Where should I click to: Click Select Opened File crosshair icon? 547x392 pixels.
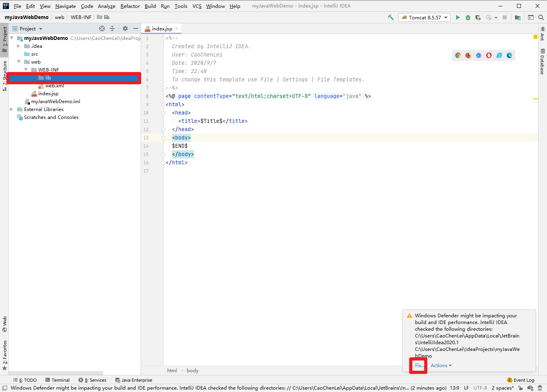click(102, 28)
